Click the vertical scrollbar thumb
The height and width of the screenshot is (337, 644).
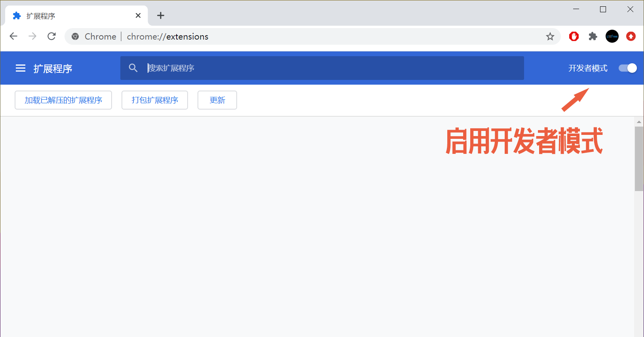click(639, 159)
